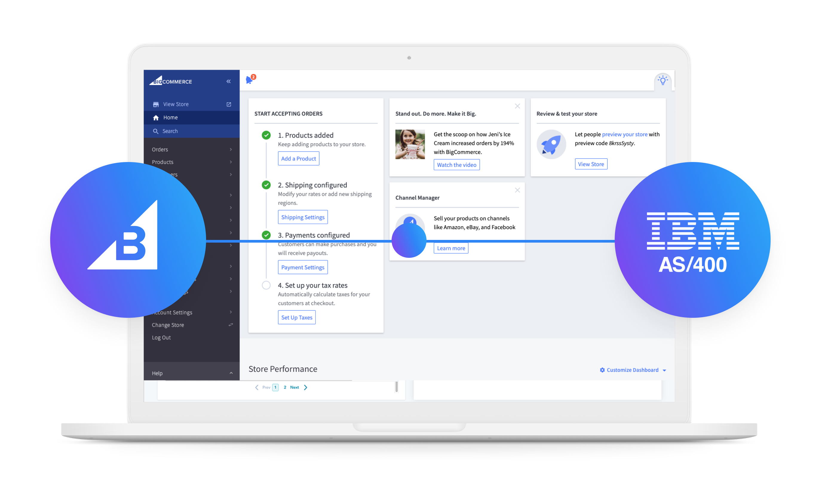Screen dimensions: 819x504
Task: Click the Add a Product button
Action: (x=299, y=158)
